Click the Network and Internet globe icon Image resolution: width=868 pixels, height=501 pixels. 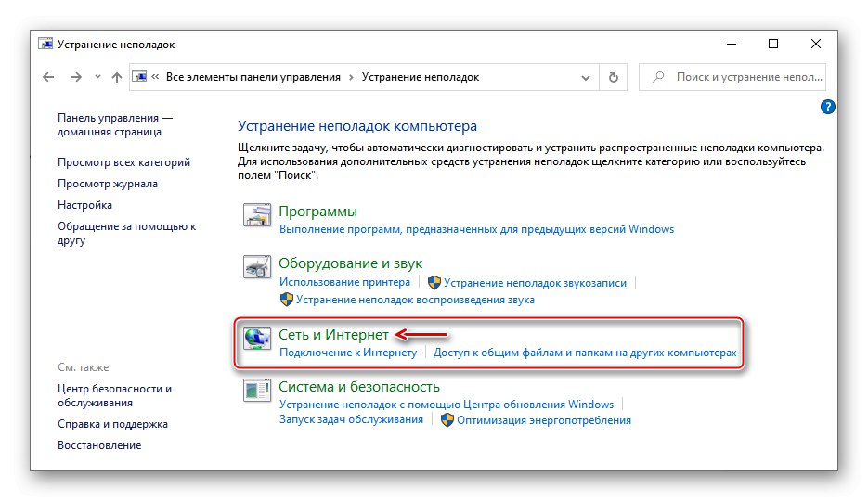click(x=256, y=339)
